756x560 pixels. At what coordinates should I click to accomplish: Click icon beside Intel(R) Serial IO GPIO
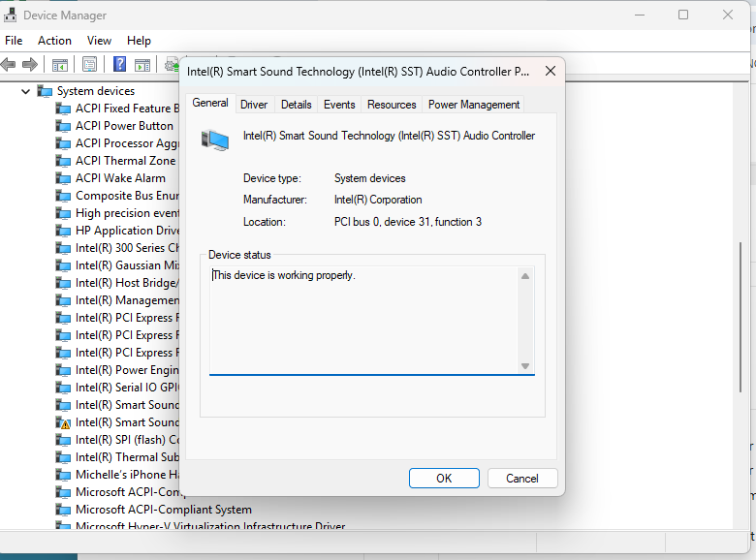63,388
